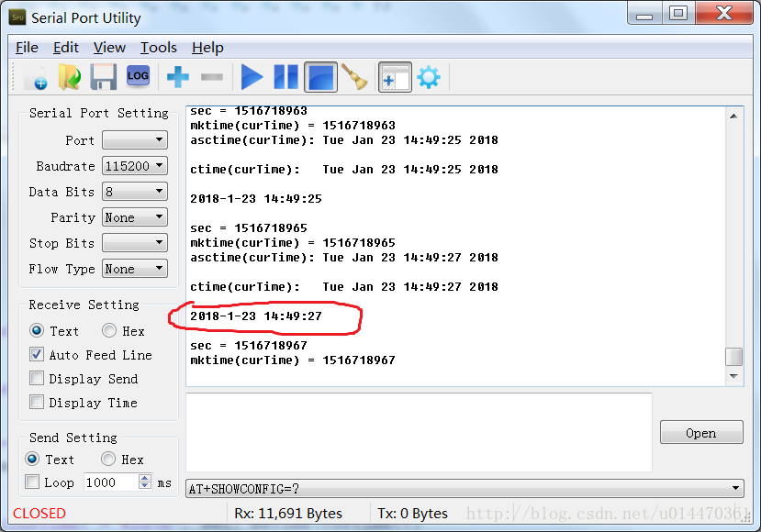Click the gray minus toolbar icon

coord(212,77)
